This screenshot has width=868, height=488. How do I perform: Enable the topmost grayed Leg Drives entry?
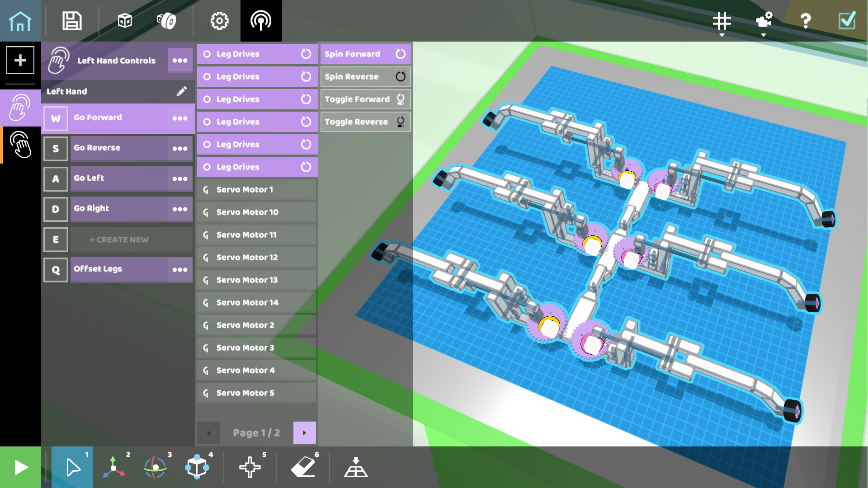(257, 54)
